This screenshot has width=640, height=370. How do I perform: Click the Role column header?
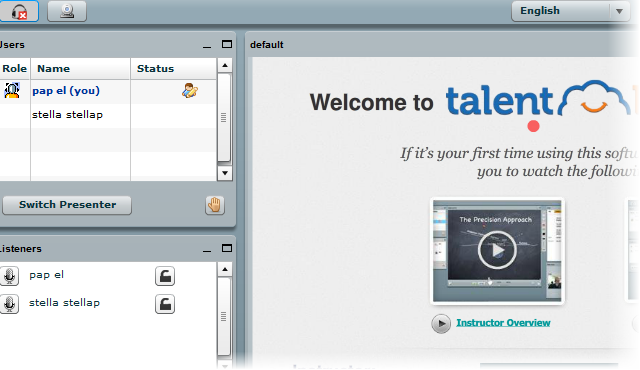pyautogui.click(x=15, y=69)
